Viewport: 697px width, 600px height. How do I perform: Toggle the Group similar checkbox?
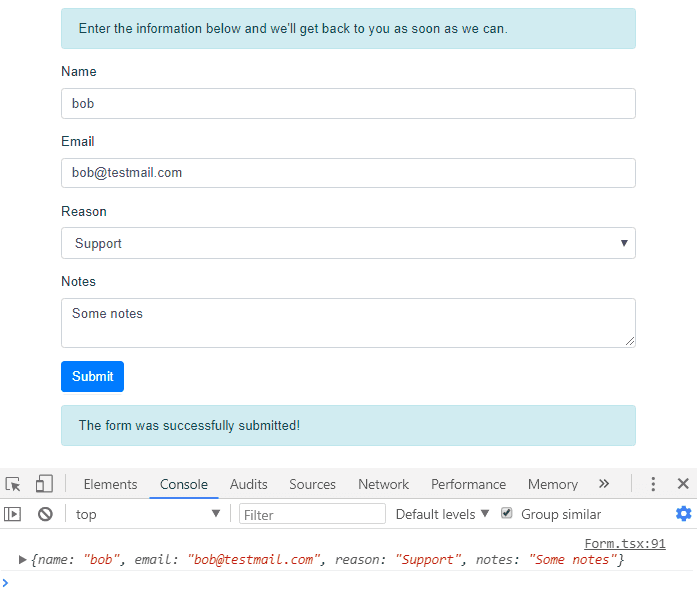[507, 513]
